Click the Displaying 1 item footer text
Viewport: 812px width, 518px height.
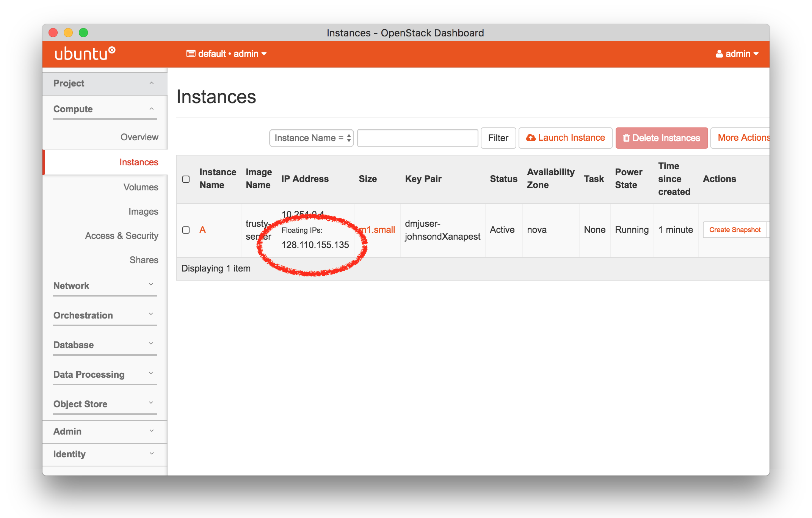click(x=216, y=268)
